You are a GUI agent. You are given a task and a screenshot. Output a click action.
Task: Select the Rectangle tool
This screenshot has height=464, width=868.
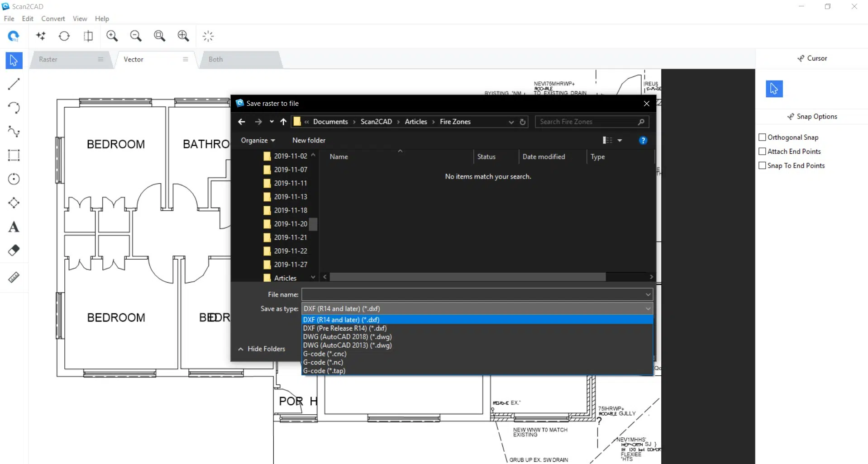(x=14, y=156)
